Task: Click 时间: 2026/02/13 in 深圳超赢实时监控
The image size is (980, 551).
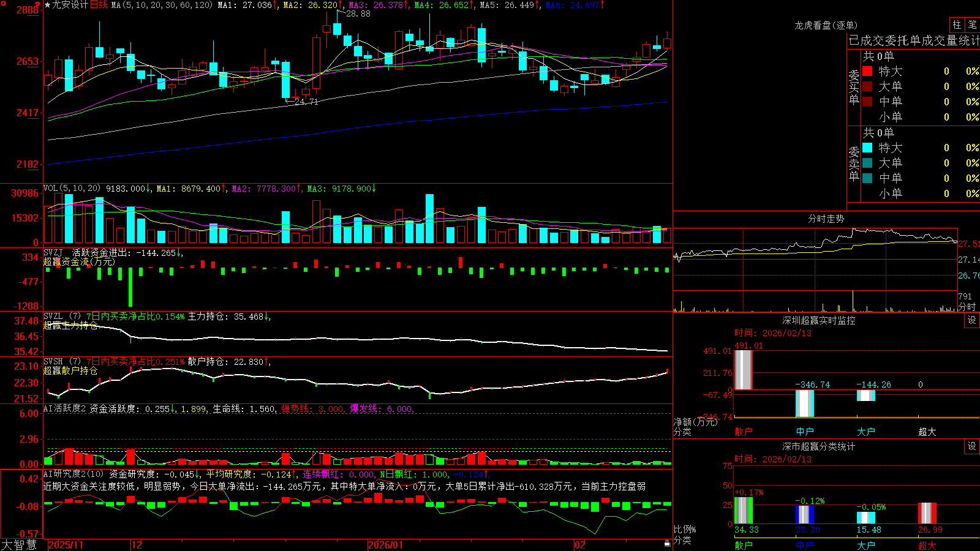Action: click(x=773, y=333)
